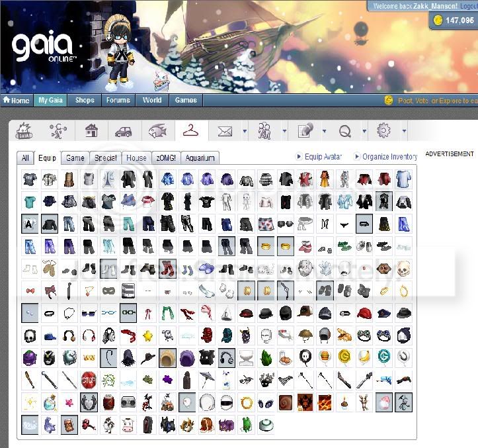The width and height of the screenshot is (478, 448).
Task: Go to Home in navigation bar
Action: [x=17, y=100]
